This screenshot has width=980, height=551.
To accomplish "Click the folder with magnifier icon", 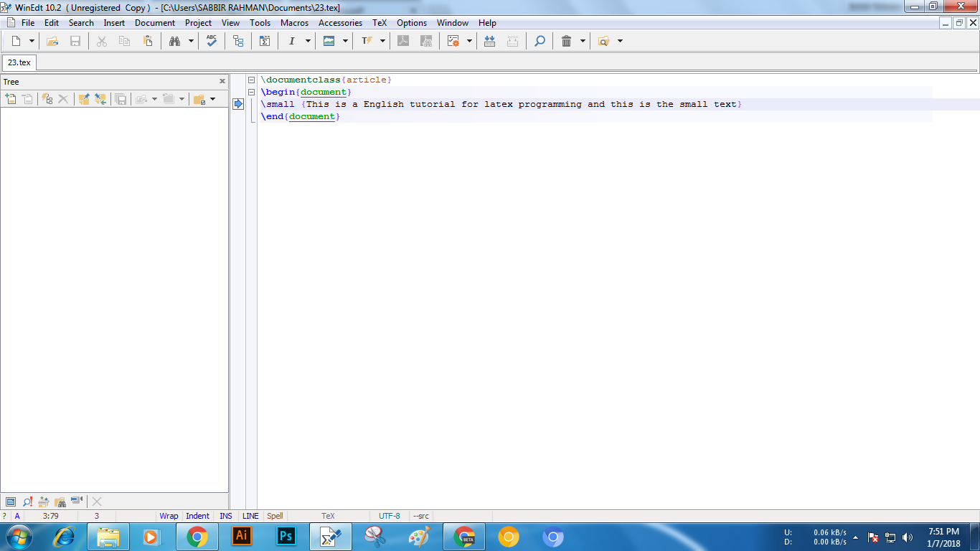I will point(603,42).
